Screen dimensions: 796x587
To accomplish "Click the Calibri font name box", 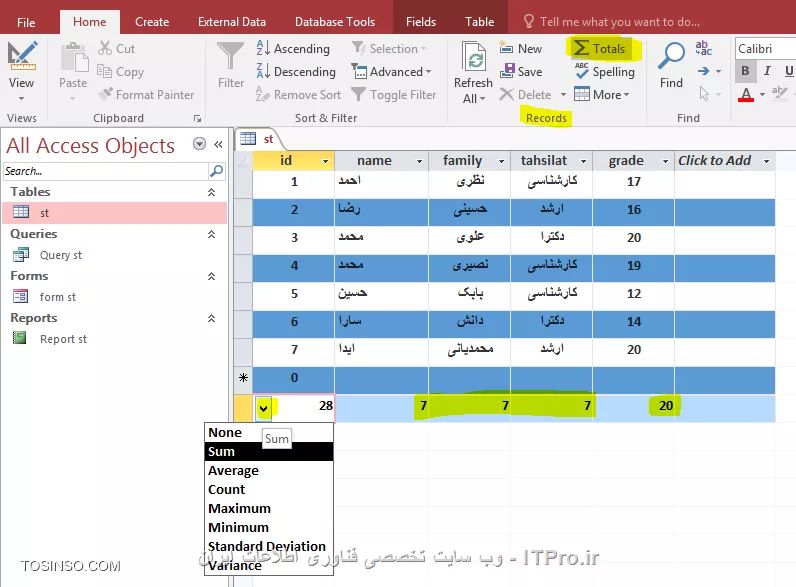I will coord(765,49).
